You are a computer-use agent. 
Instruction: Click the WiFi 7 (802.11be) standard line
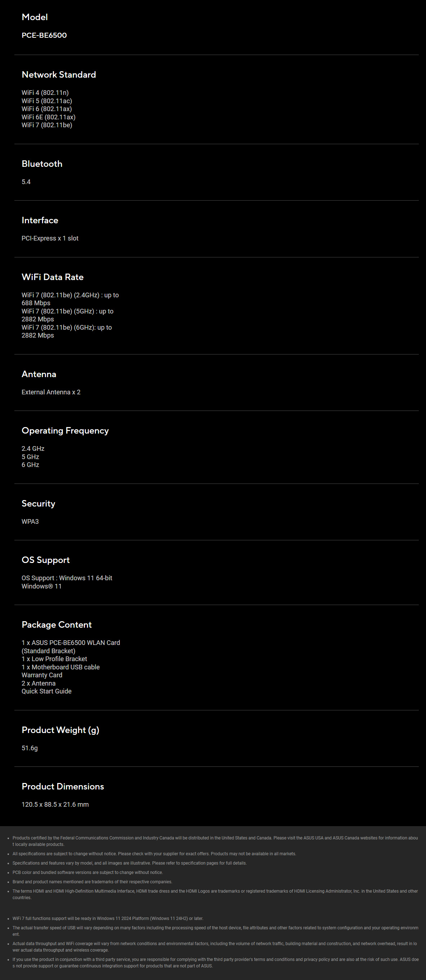coord(47,125)
